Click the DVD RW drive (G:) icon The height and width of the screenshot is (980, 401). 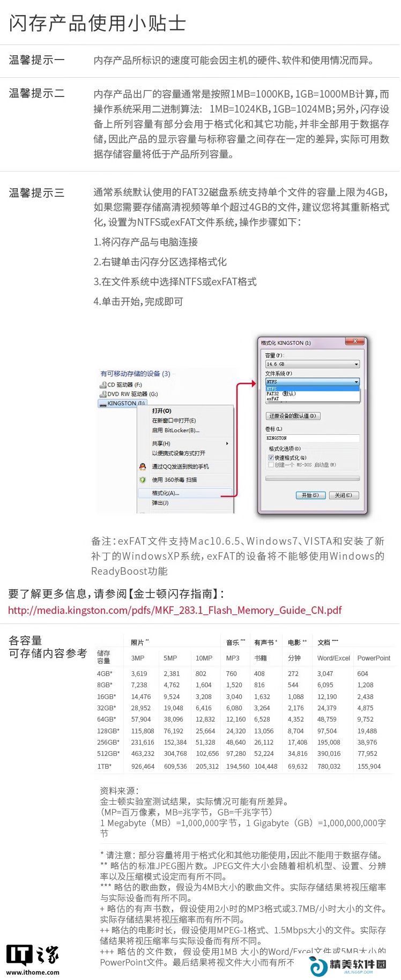[103, 394]
